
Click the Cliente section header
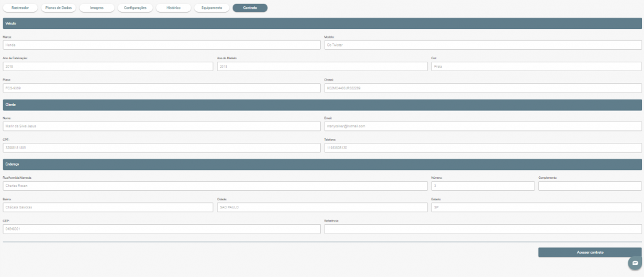pyautogui.click(x=323, y=105)
